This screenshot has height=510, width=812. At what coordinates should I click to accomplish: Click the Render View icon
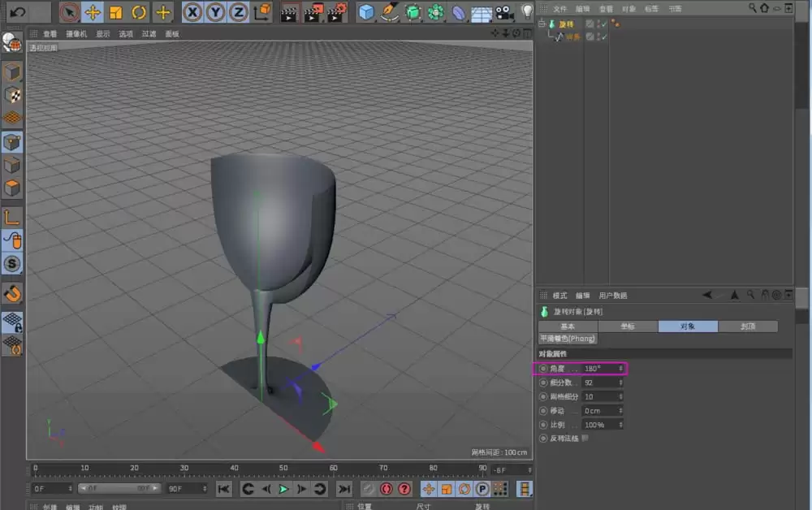point(290,11)
